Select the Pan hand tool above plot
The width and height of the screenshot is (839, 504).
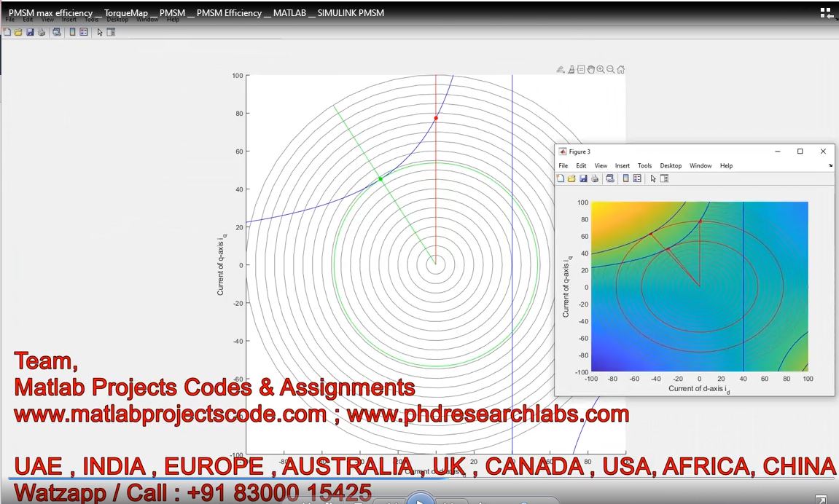590,70
